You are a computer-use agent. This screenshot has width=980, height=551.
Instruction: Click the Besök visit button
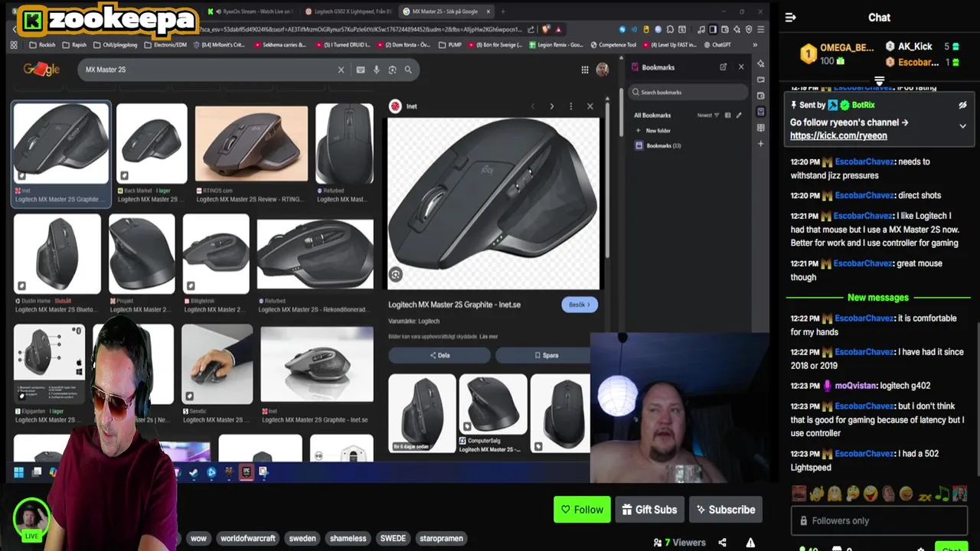click(580, 305)
